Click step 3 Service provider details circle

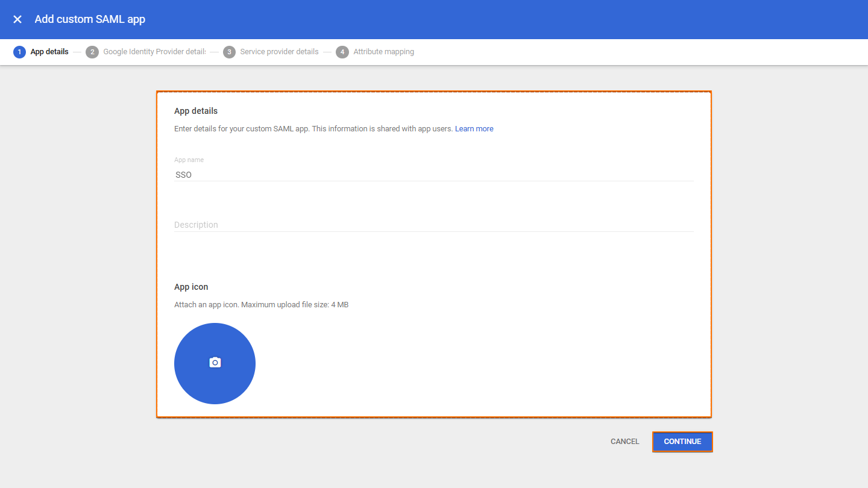click(x=229, y=52)
